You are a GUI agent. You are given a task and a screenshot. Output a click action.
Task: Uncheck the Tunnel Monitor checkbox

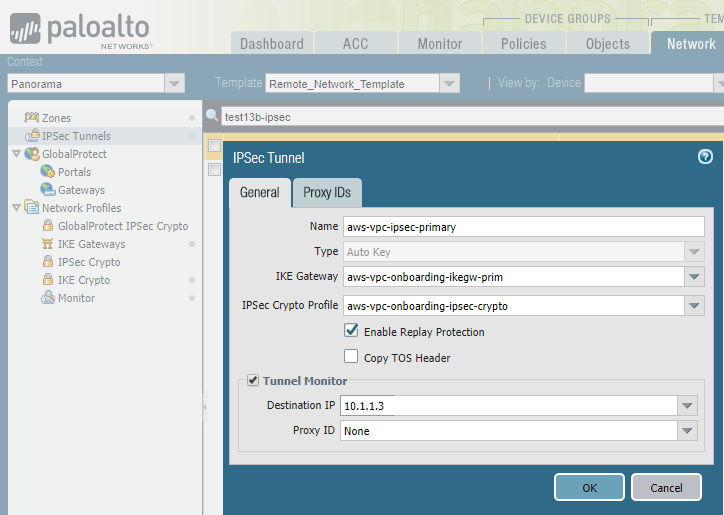pos(253,380)
